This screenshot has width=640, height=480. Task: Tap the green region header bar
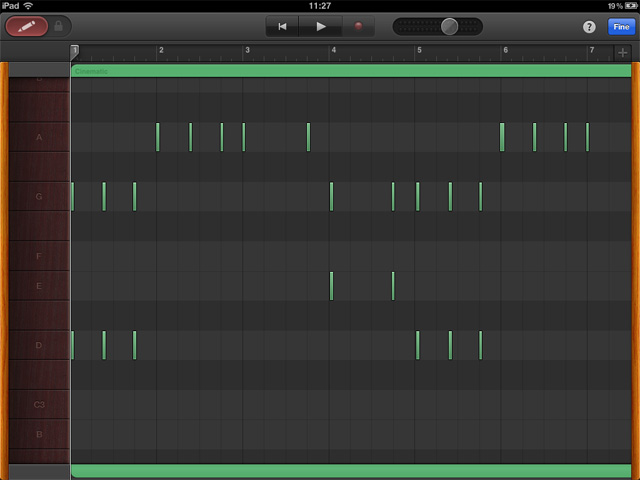tap(350, 71)
